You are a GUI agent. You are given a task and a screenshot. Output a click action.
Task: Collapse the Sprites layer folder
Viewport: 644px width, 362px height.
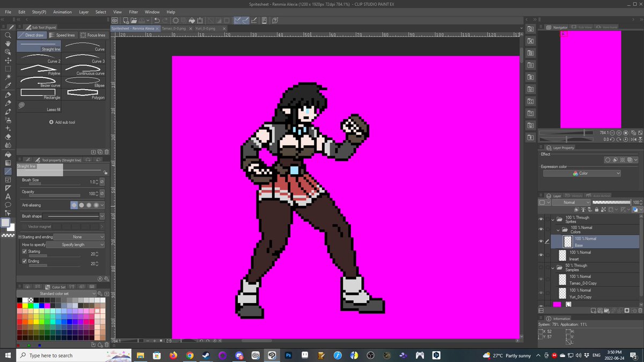tap(553, 220)
